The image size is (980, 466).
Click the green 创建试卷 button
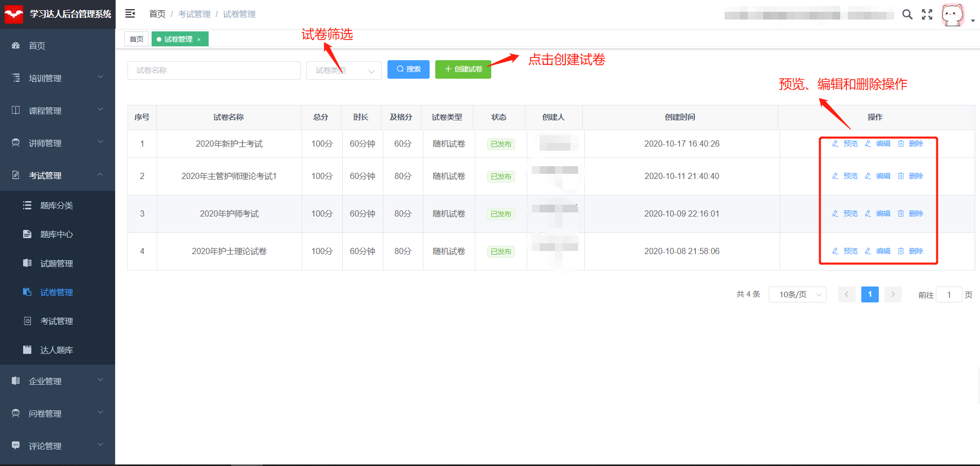[x=463, y=69]
